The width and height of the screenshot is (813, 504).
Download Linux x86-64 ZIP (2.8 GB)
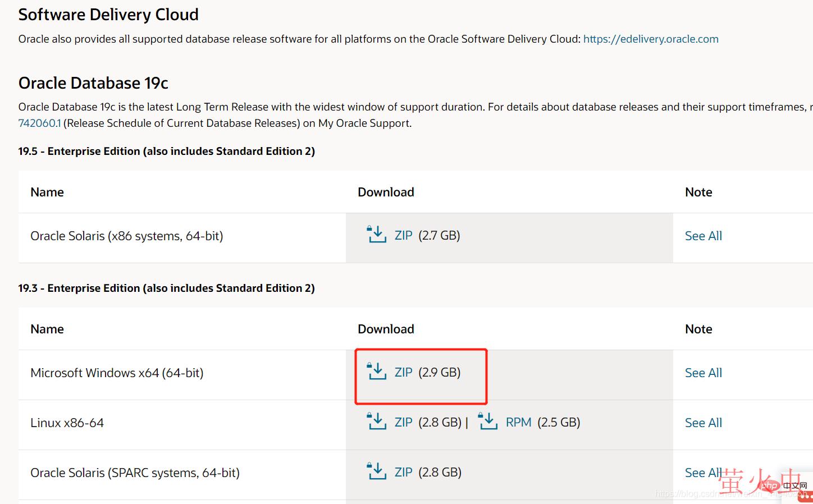[x=404, y=423]
